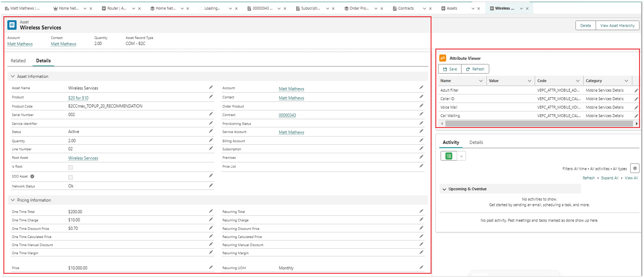
Task: Edit the Recurring UOM field pencil icon
Action: (x=421, y=267)
